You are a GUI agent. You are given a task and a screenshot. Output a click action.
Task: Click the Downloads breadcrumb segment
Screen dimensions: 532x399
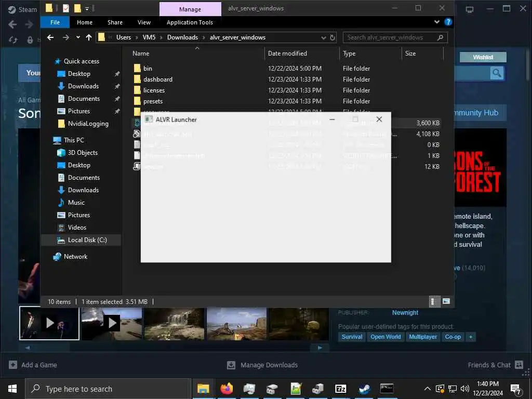coord(182,37)
